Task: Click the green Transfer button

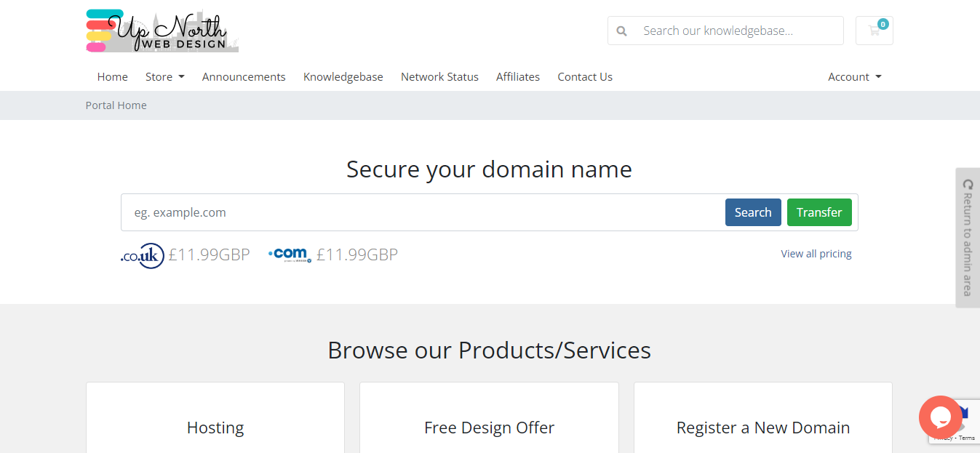Action: [819, 212]
